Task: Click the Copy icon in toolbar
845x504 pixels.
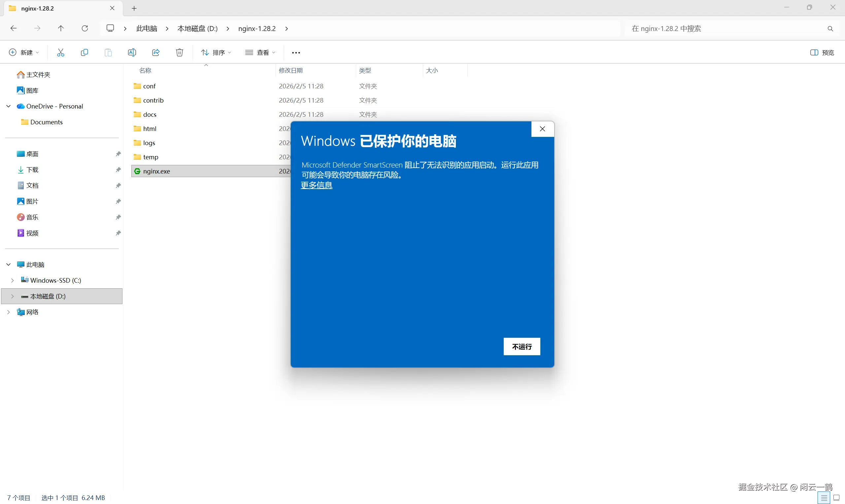Action: (84, 52)
